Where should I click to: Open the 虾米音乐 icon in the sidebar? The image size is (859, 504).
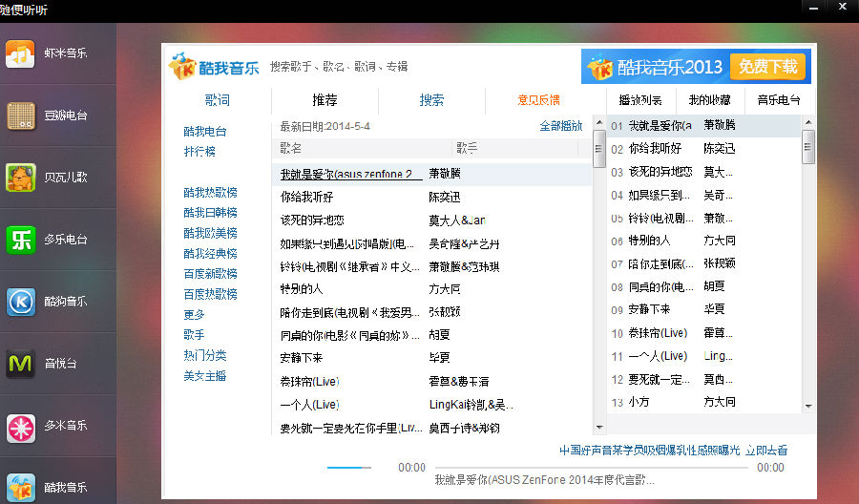point(20,53)
